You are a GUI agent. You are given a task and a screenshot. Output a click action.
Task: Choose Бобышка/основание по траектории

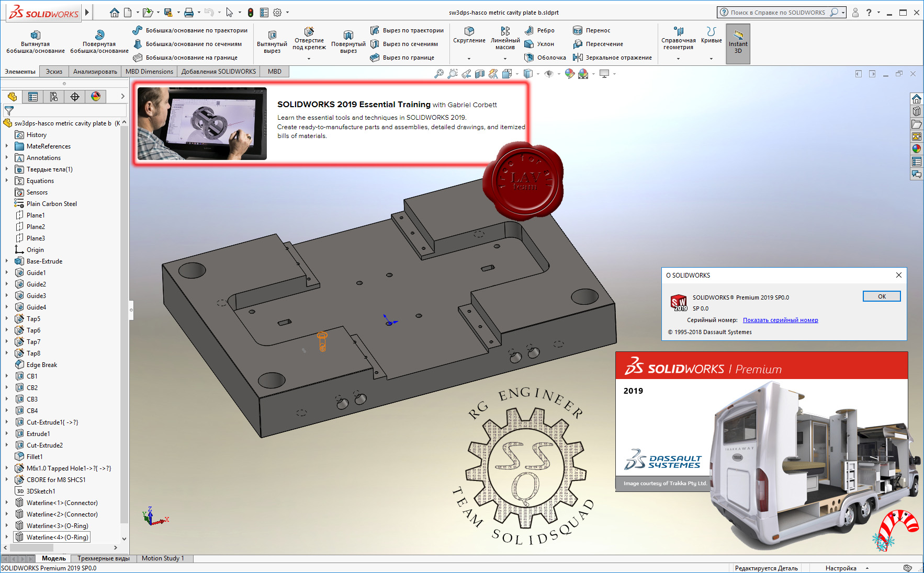pyautogui.click(x=190, y=30)
